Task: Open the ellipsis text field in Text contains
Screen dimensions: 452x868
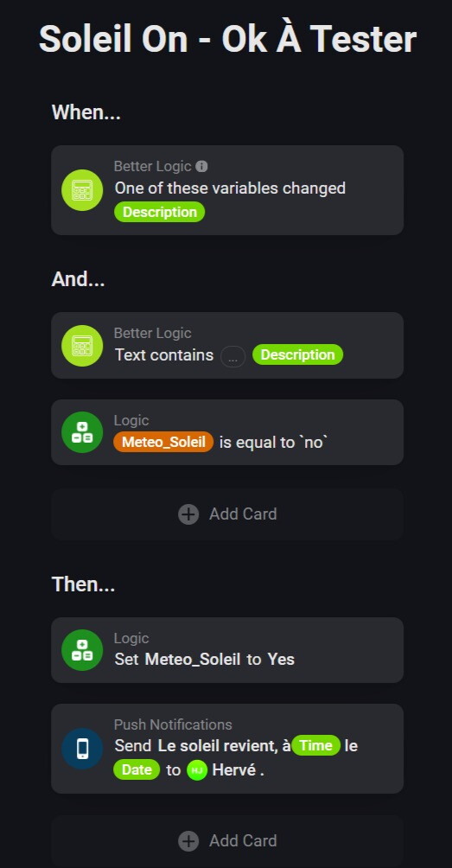Action: (x=233, y=357)
